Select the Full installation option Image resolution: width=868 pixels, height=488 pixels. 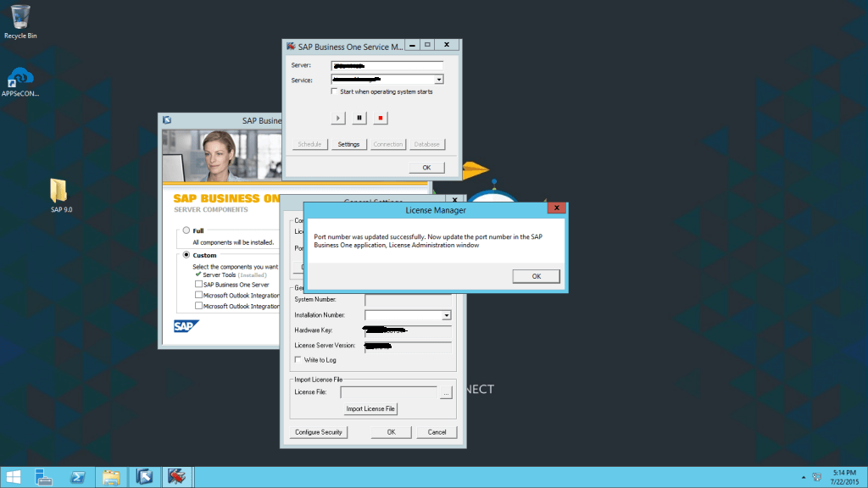click(x=186, y=230)
